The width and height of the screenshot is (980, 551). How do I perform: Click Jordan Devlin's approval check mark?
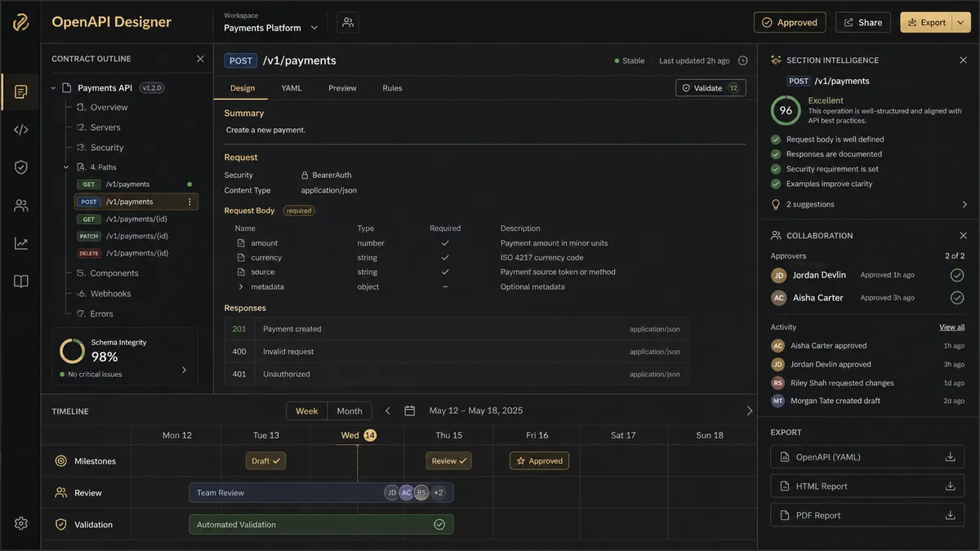coord(957,275)
